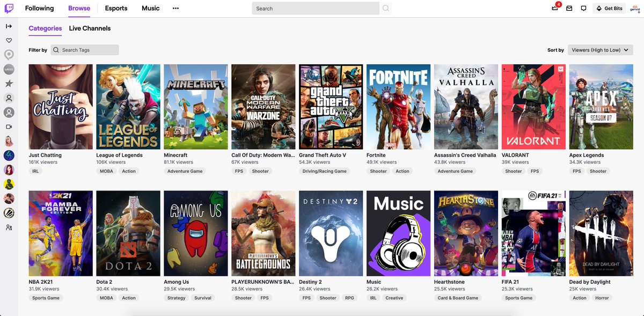Open the Dead by Daylight cover art
The width and height of the screenshot is (644, 316).
click(x=601, y=233)
